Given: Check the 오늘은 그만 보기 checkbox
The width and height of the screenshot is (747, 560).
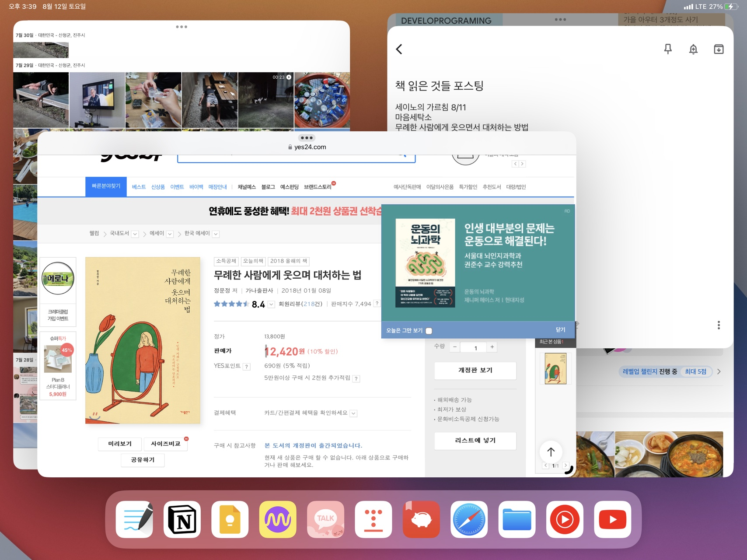Looking at the screenshot, I should 429,331.
